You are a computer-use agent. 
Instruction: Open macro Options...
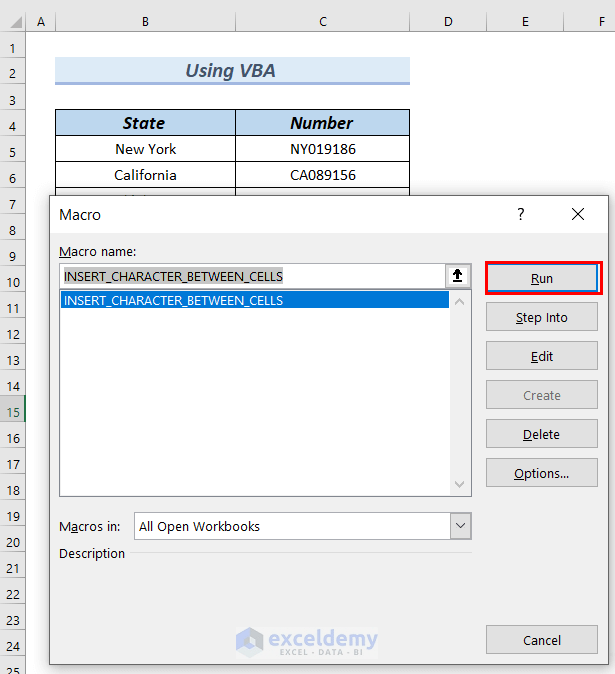pyautogui.click(x=542, y=473)
